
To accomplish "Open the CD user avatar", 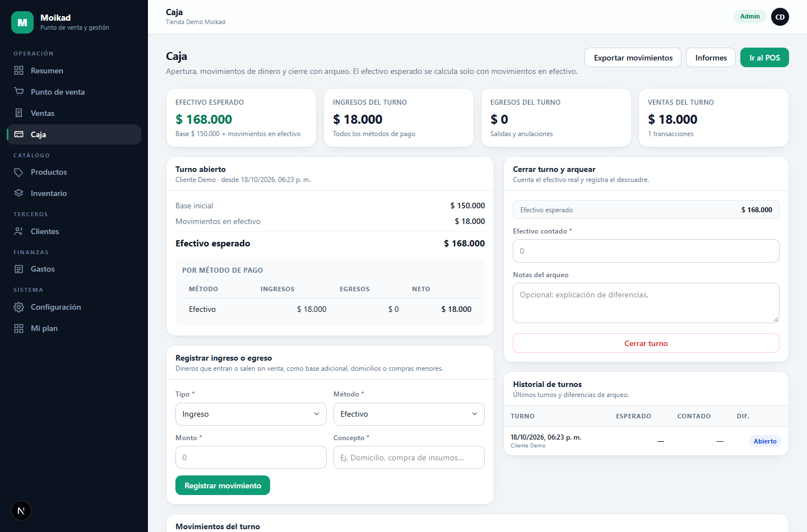I will tap(780, 17).
